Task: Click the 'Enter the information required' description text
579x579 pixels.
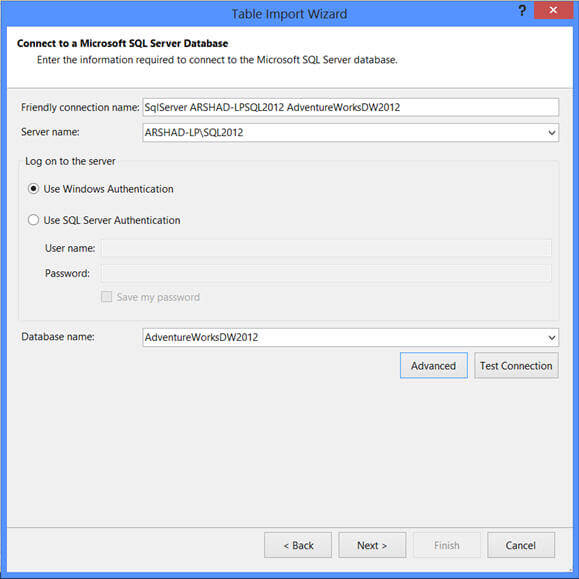Action: 217,60
